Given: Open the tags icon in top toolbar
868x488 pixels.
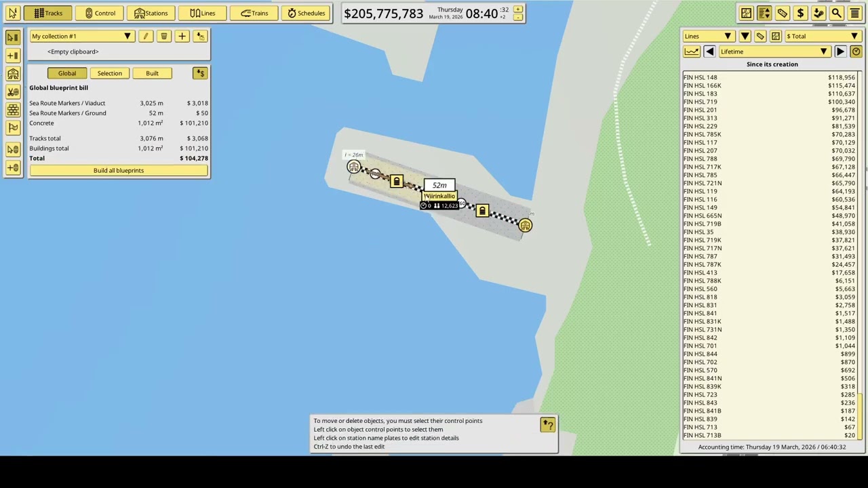Looking at the screenshot, I should [x=783, y=13].
